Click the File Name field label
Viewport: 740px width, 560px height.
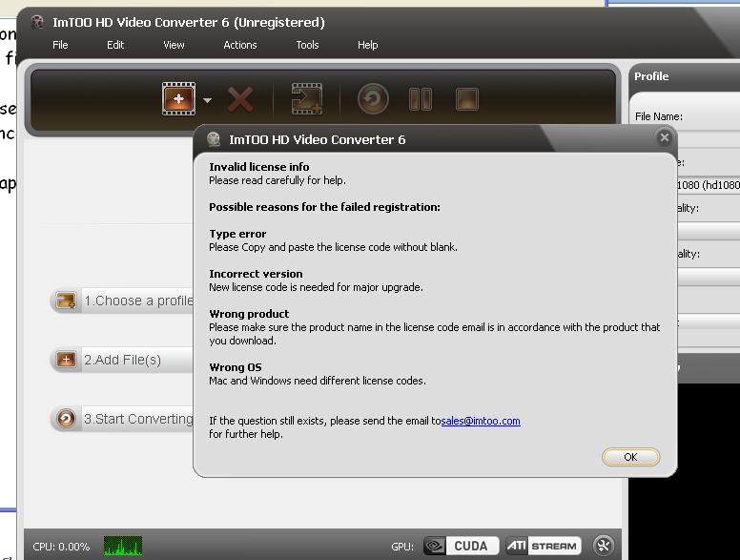[658, 116]
